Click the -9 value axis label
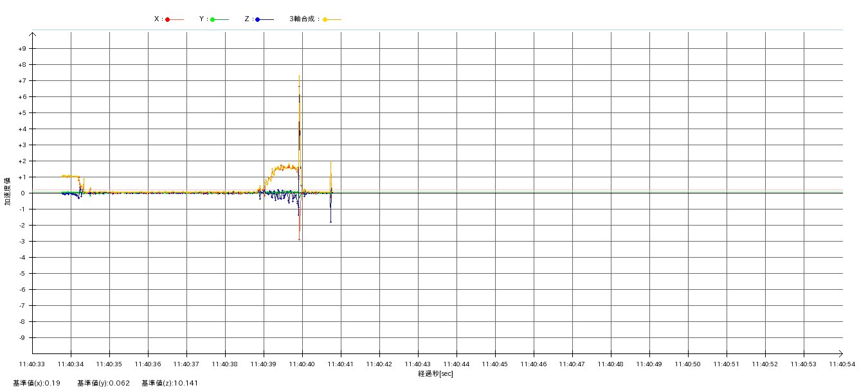The height and width of the screenshot is (392, 868). click(23, 338)
